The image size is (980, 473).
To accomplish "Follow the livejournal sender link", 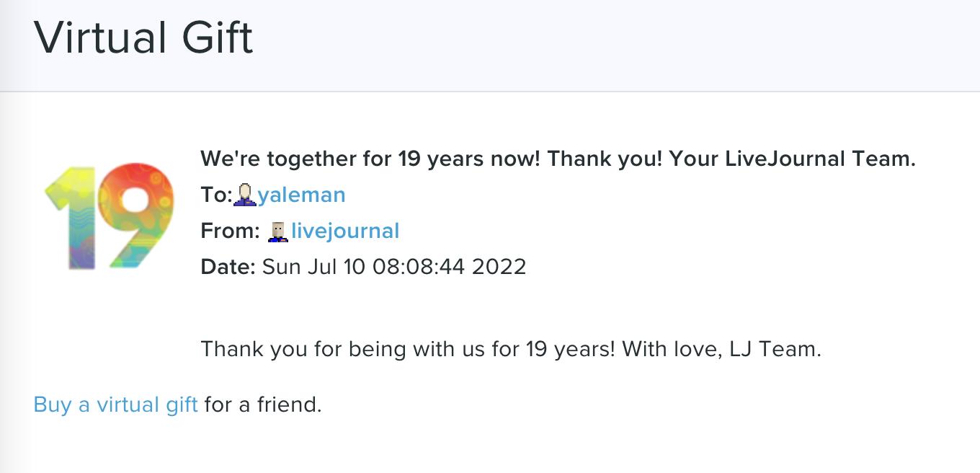I will pos(346,231).
